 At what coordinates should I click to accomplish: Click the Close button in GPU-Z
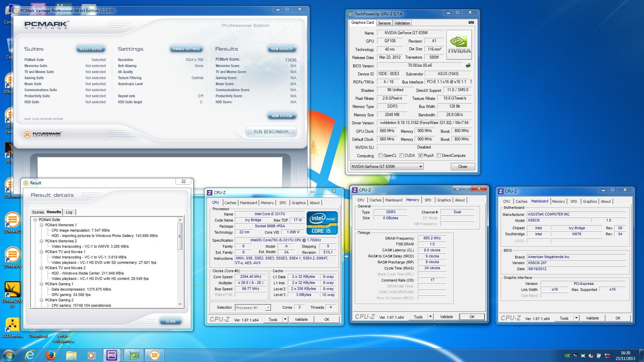coord(463,167)
